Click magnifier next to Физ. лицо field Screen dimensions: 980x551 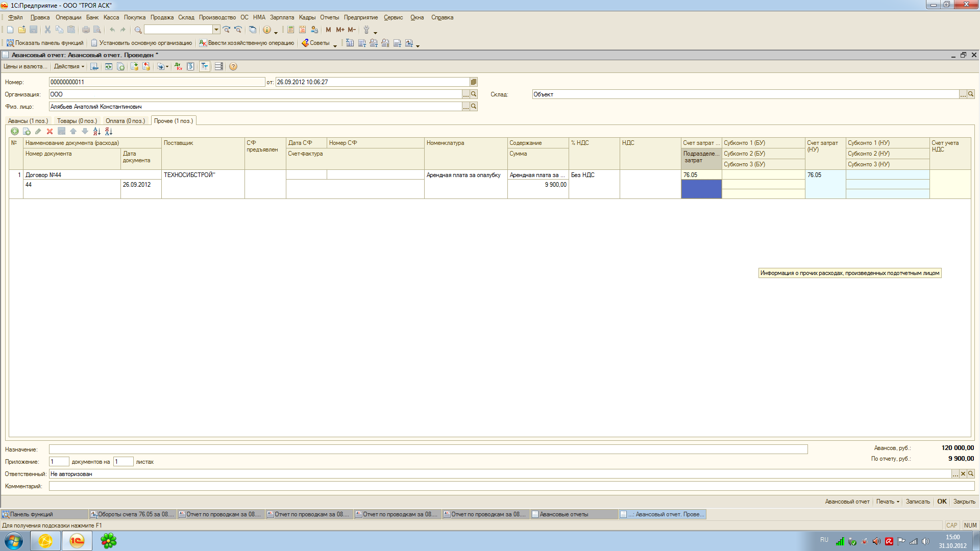[474, 106]
